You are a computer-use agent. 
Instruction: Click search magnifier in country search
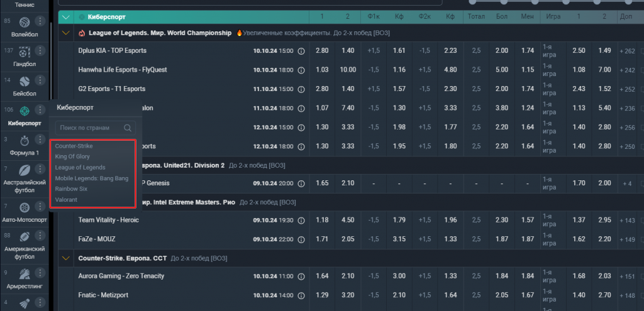128,128
